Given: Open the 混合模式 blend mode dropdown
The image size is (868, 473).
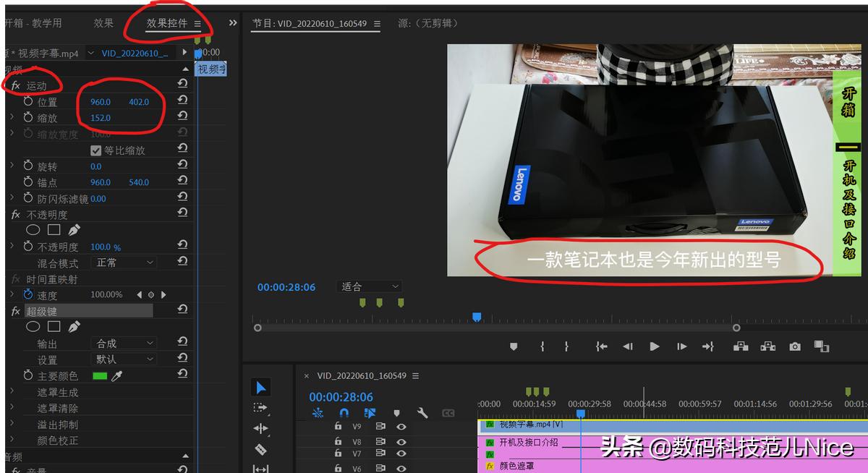Looking at the screenshot, I should point(124,262).
